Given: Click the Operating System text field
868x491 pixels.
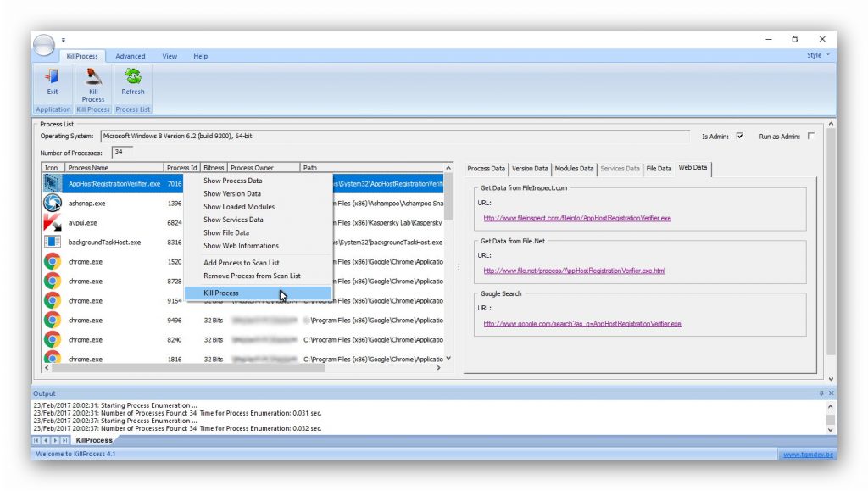Looking at the screenshot, I should 395,137.
